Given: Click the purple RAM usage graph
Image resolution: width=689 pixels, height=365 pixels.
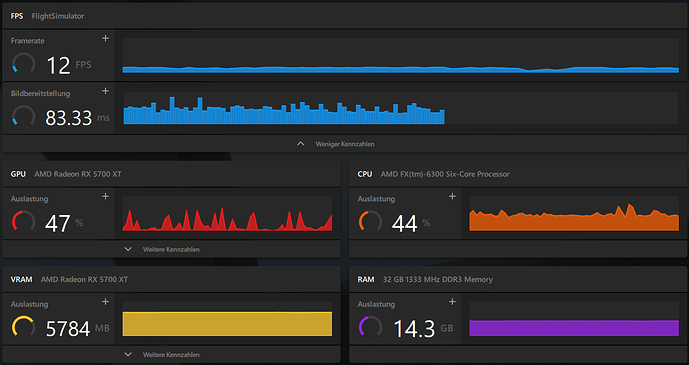Looking at the screenshot, I should point(574,319).
